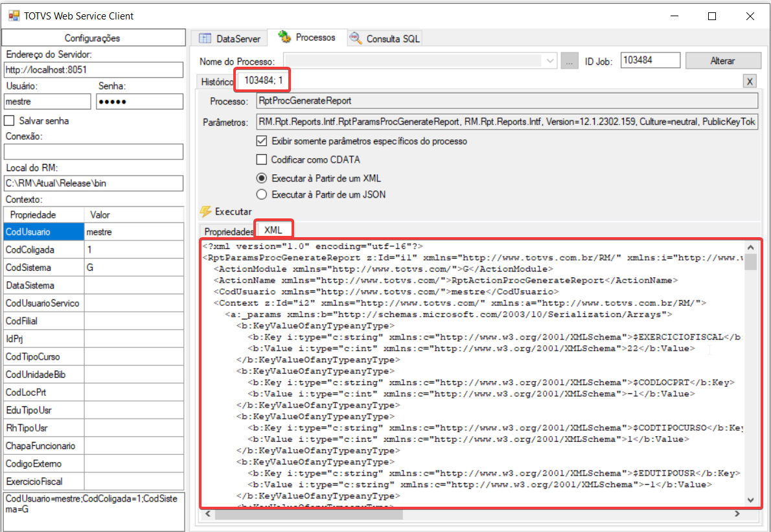Select the CodLocPrt property cell

[x=44, y=393]
